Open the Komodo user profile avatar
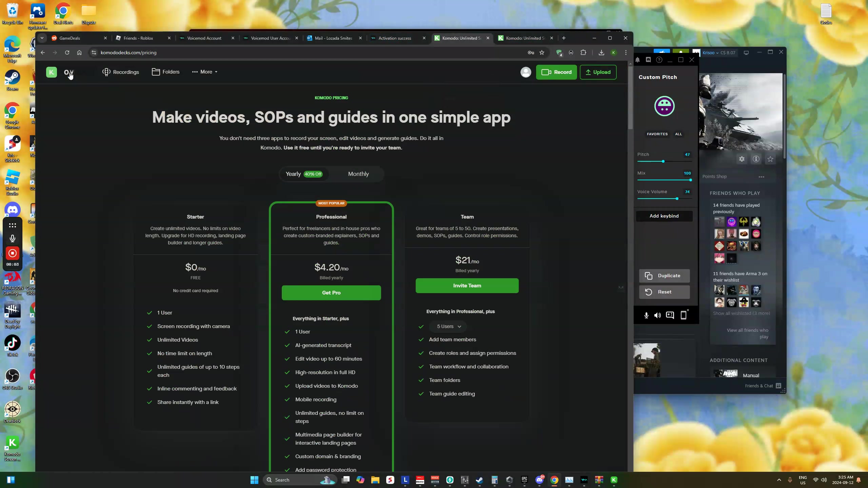 (x=526, y=72)
